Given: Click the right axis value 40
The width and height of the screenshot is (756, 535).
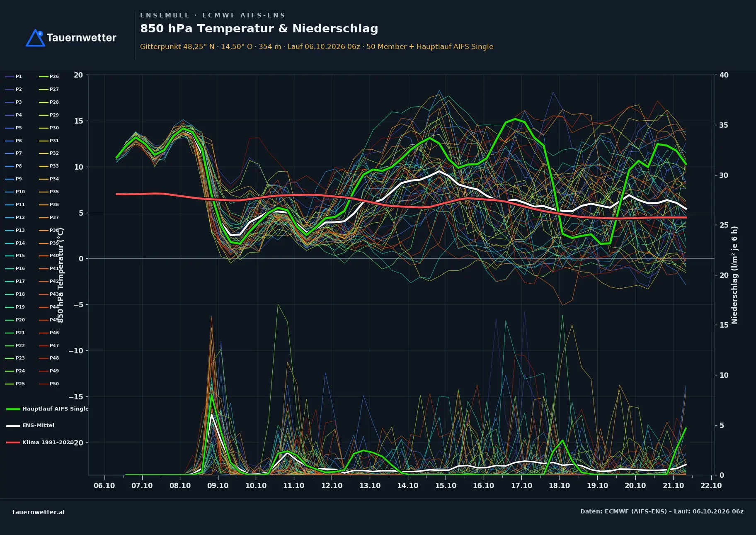Looking at the screenshot, I should 724,75.
